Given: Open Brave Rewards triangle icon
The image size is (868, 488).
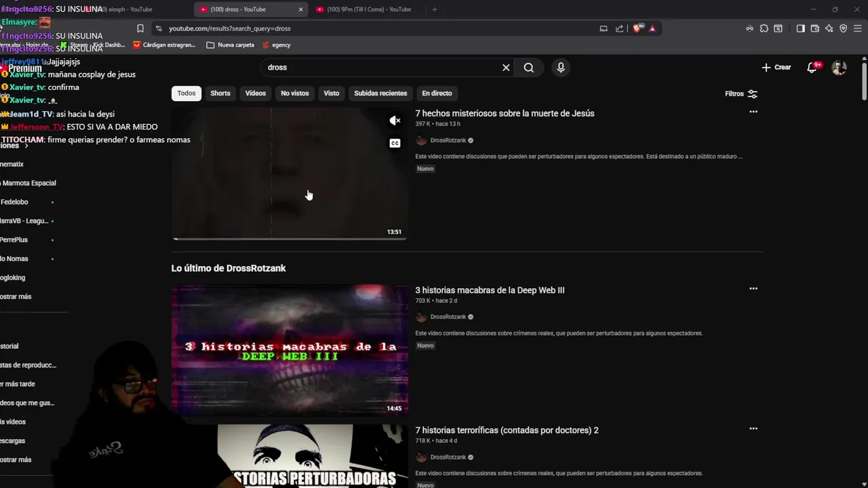Looking at the screenshot, I should click(x=652, y=28).
